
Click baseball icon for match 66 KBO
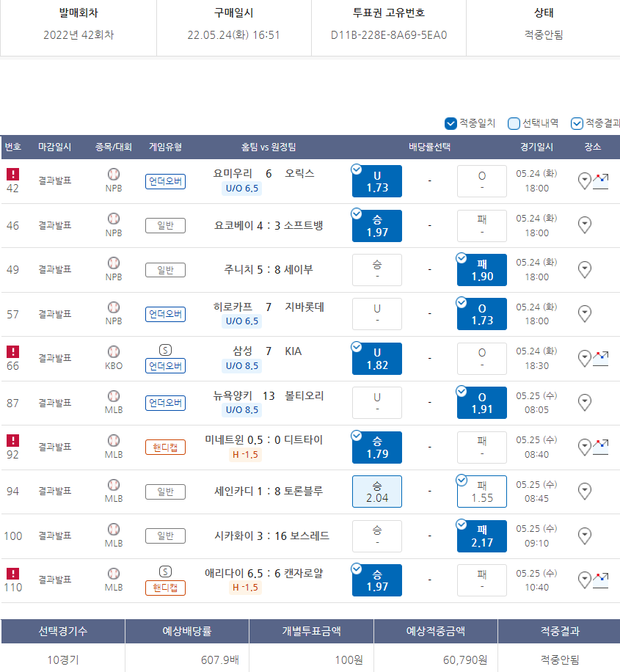pos(114,351)
